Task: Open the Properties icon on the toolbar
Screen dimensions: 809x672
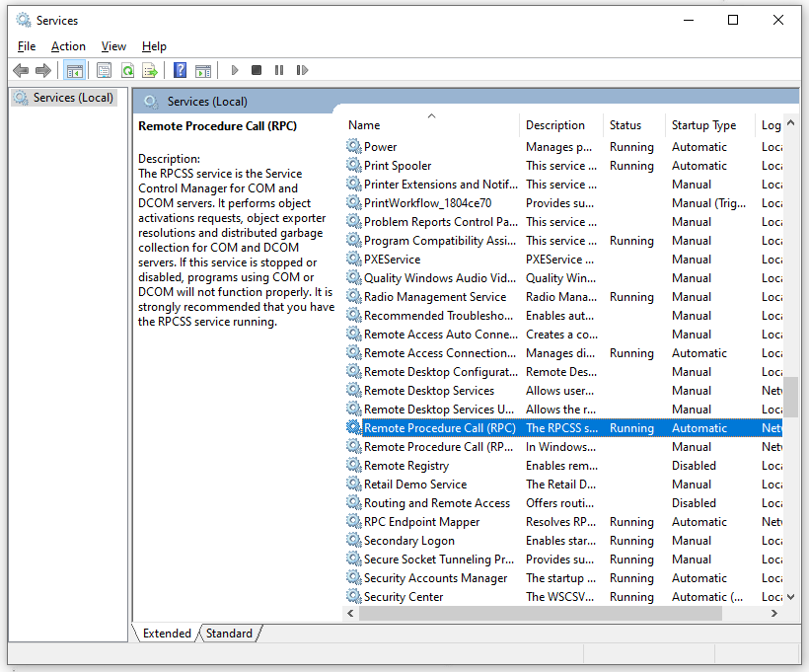Action: [x=104, y=70]
